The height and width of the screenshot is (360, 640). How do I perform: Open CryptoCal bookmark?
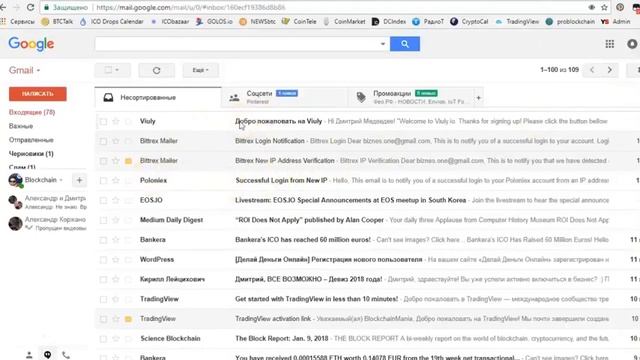(x=469, y=22)
